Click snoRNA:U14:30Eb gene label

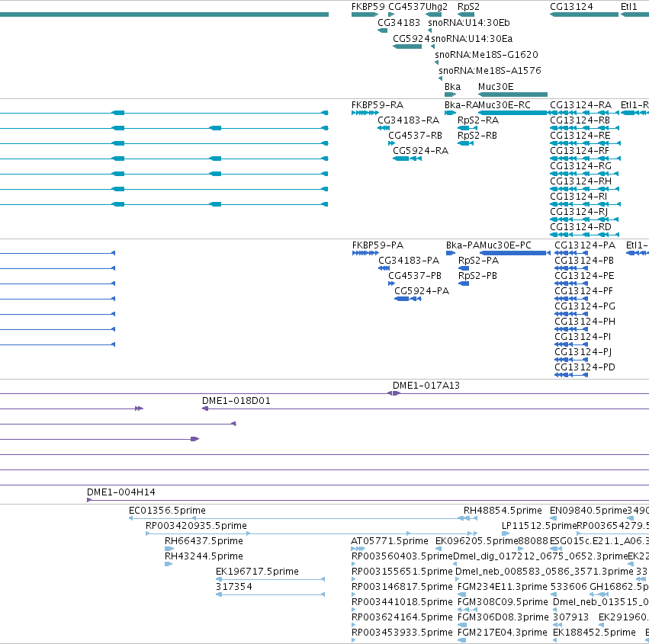pyautogui.click(x=469, y=23)
